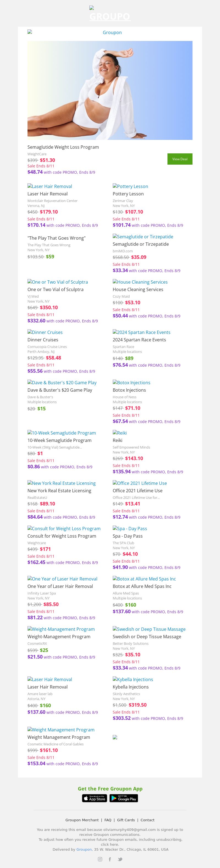Click the GROUPON header logo text
220x868 pixels.
[x=110, y=16]
